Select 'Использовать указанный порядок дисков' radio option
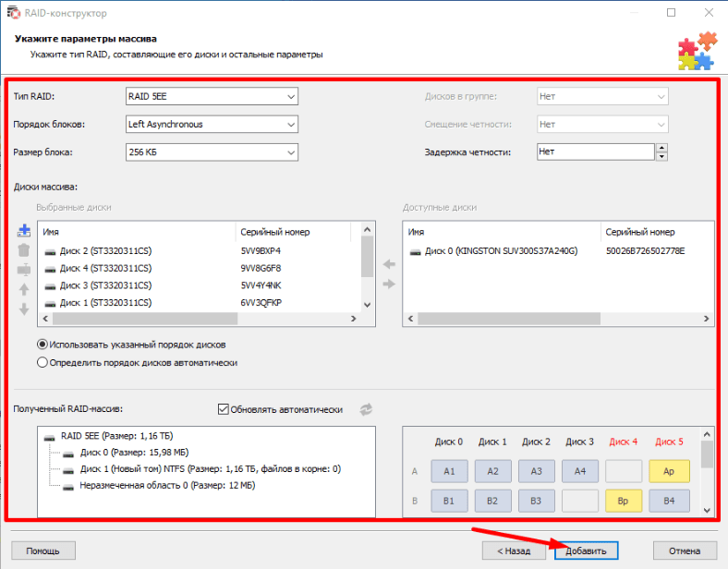This screenshot has height=569, width=728. [42, 345]
